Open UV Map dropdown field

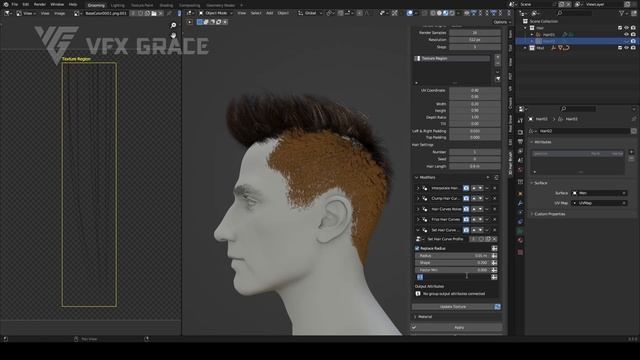tap(599, 203)
